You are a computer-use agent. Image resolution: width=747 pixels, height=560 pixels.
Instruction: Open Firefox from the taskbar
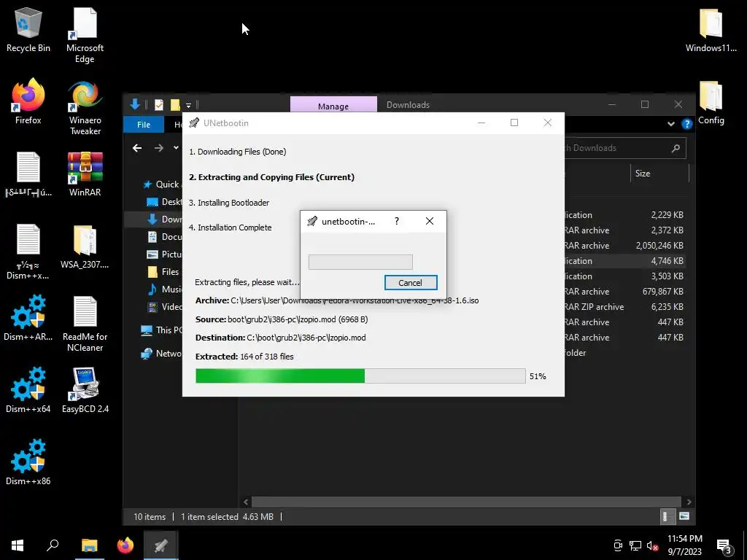coord(125,545)
